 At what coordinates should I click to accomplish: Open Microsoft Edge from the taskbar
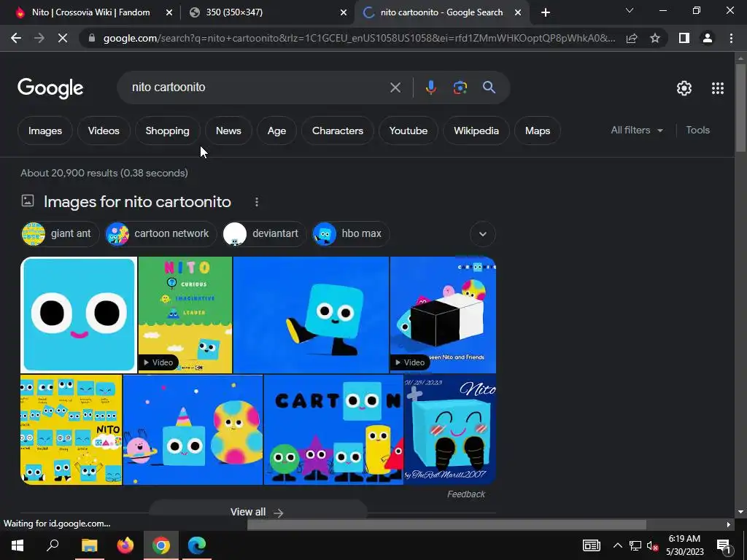pos(197,545)
